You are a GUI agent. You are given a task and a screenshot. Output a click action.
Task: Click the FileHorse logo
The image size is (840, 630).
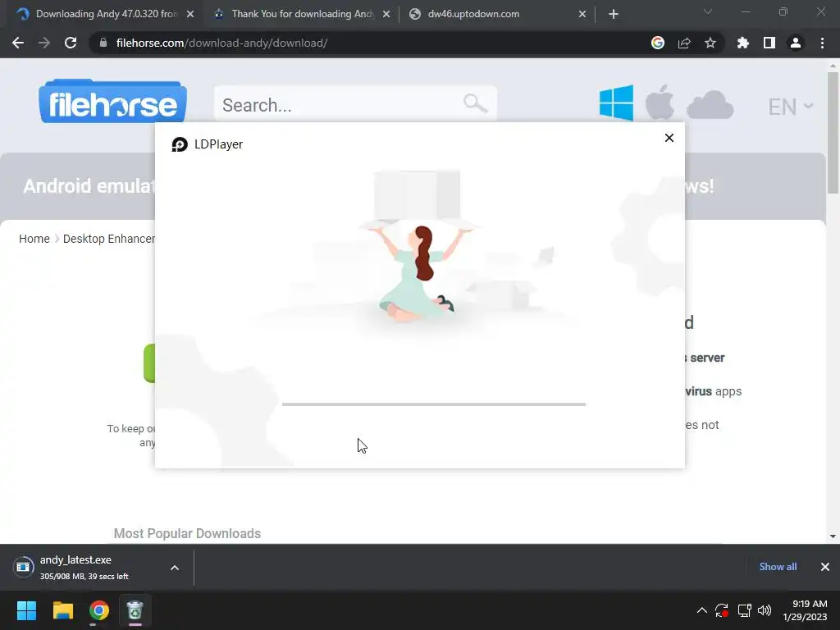(x=112, y=102)
